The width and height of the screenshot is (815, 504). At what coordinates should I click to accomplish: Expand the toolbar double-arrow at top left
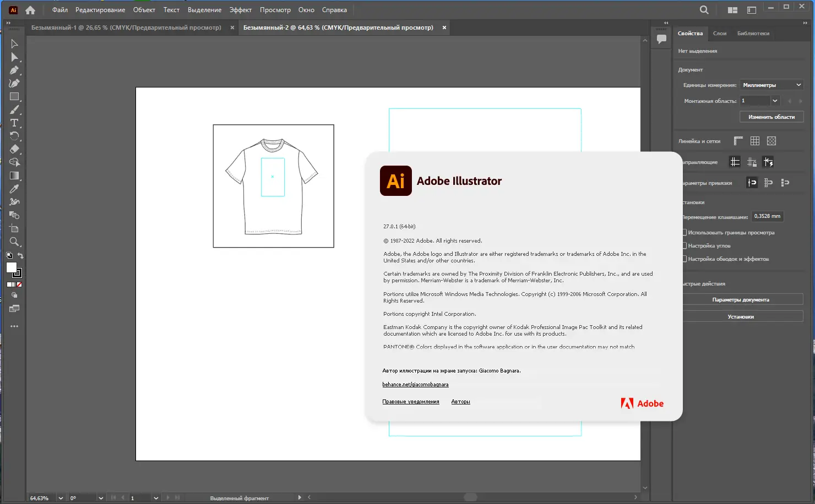tap(8, 23)
